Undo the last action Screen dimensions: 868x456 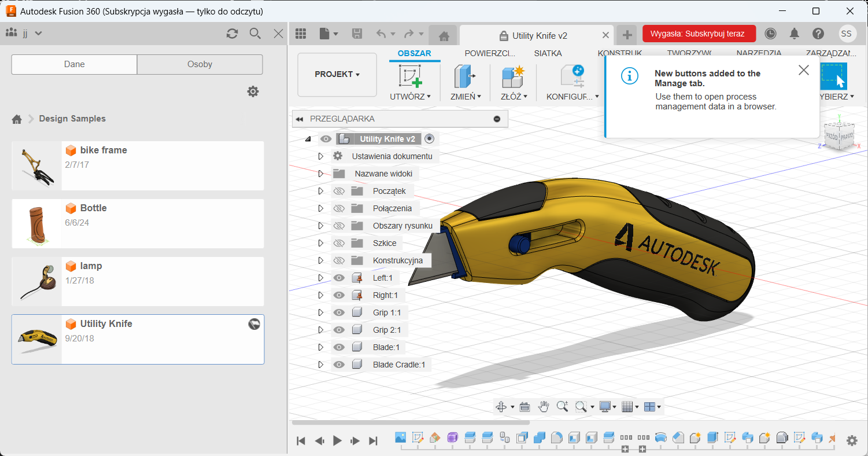point(381,34)
